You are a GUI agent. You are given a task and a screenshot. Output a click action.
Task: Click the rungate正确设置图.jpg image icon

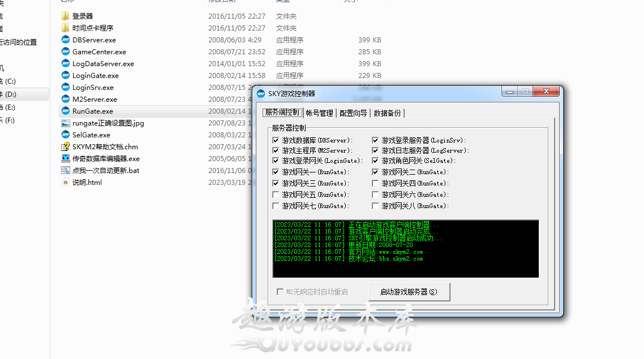point(65,123)
